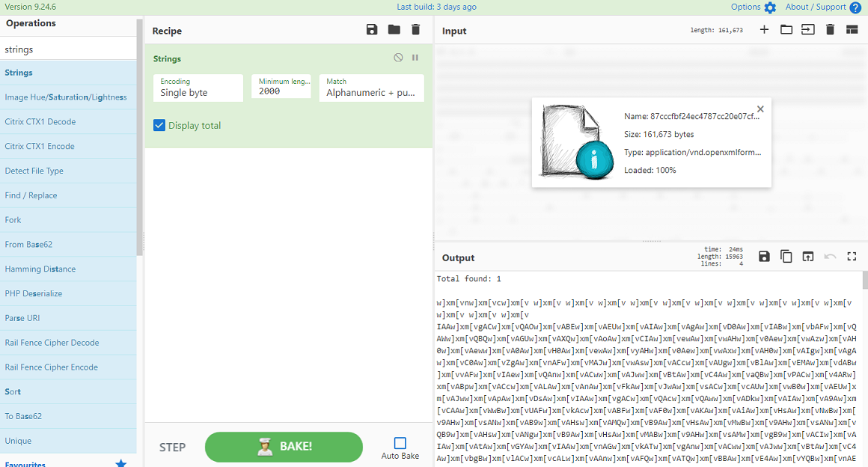The image size is (868, 467).
Task: Click the operations search box containing 'strings'
Action: point(68,49)
